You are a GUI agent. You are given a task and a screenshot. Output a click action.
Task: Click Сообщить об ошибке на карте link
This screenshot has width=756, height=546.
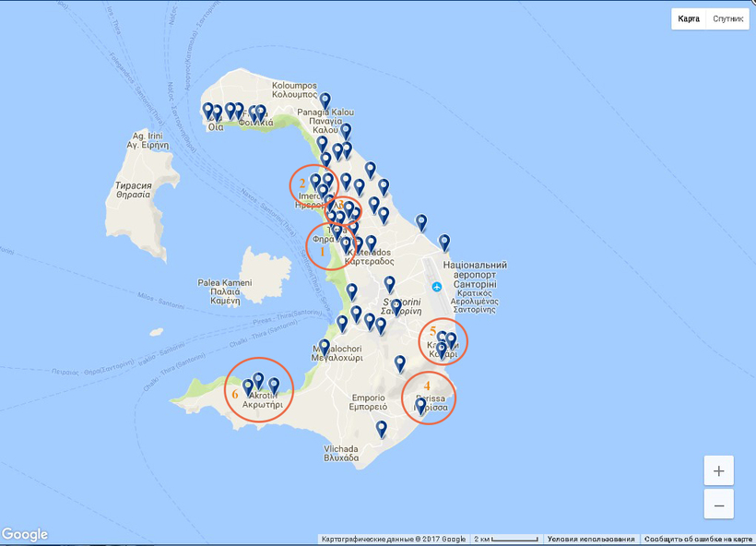(698, 540)
